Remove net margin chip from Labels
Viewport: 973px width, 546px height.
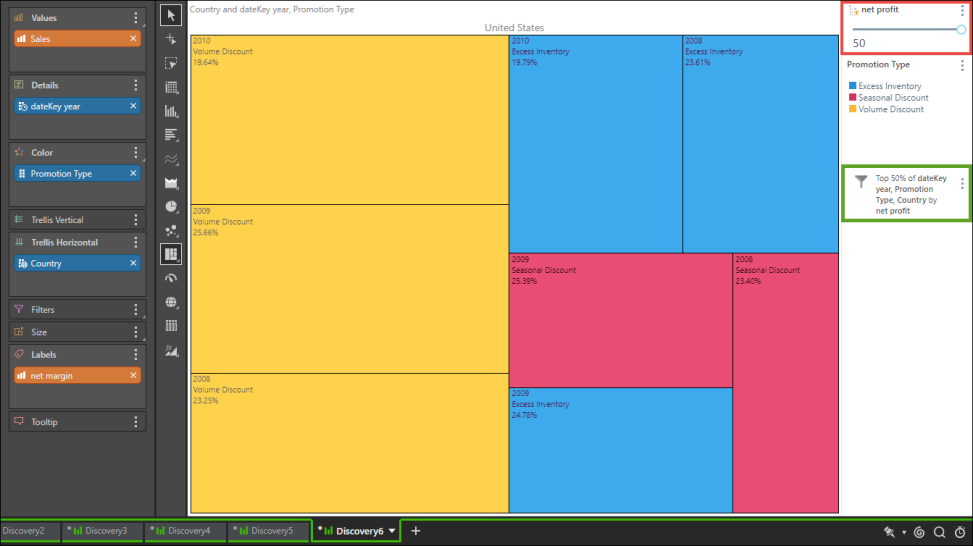point(133,376)
